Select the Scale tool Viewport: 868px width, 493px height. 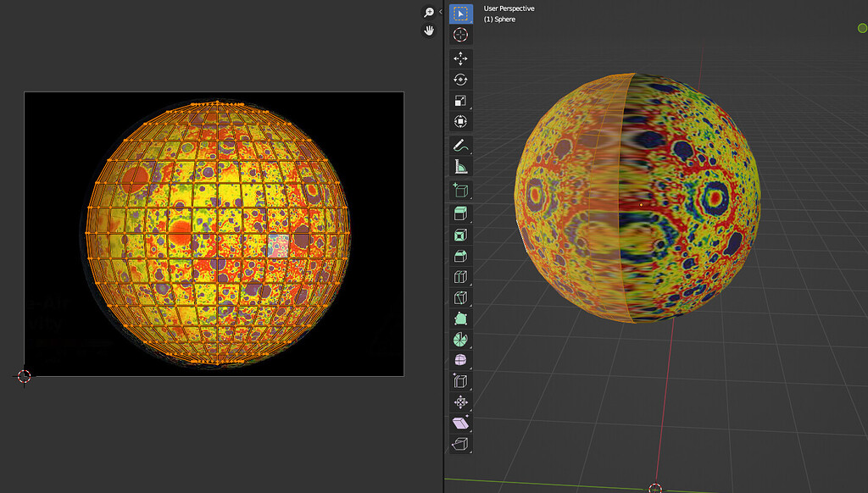(460, 100)
